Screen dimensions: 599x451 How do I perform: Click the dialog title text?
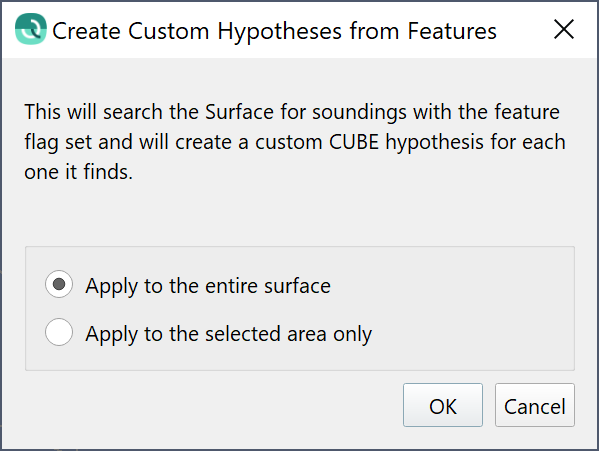pyautogui.click(x=274, y=31)
